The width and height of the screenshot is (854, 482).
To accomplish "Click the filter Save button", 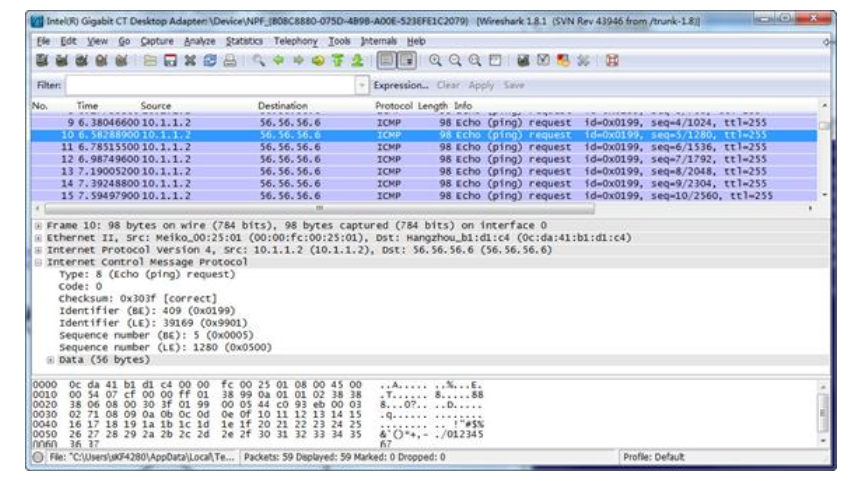I will click(x=514, y=85).
